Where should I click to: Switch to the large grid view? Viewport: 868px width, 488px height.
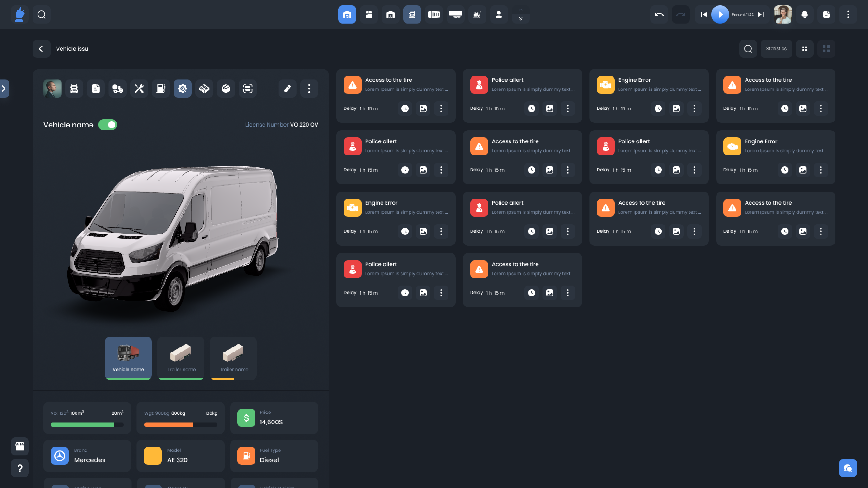point(826,49)
